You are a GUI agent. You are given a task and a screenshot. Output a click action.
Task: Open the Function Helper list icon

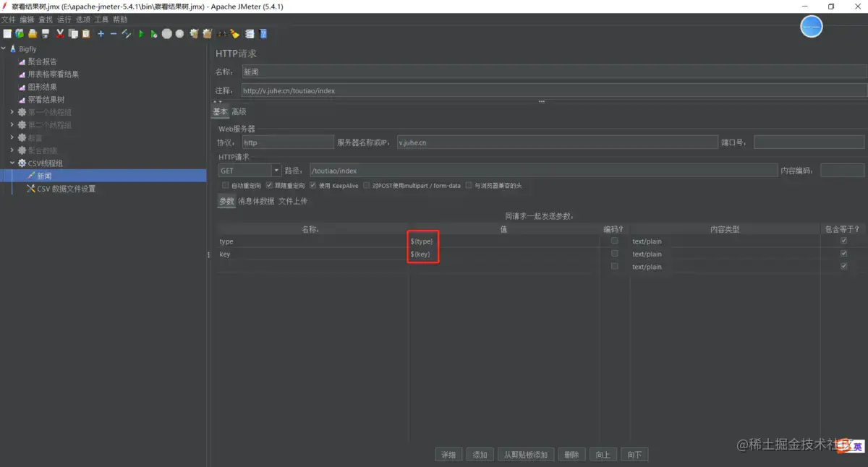[250, 33]
